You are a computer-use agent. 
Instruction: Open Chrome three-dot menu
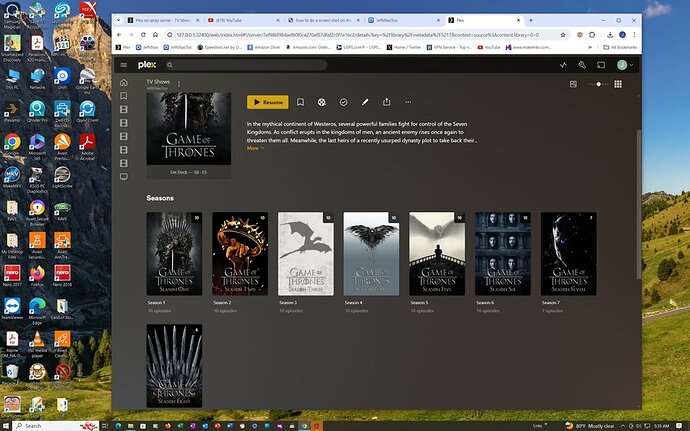pyautogui.click(x=634, y=35)
